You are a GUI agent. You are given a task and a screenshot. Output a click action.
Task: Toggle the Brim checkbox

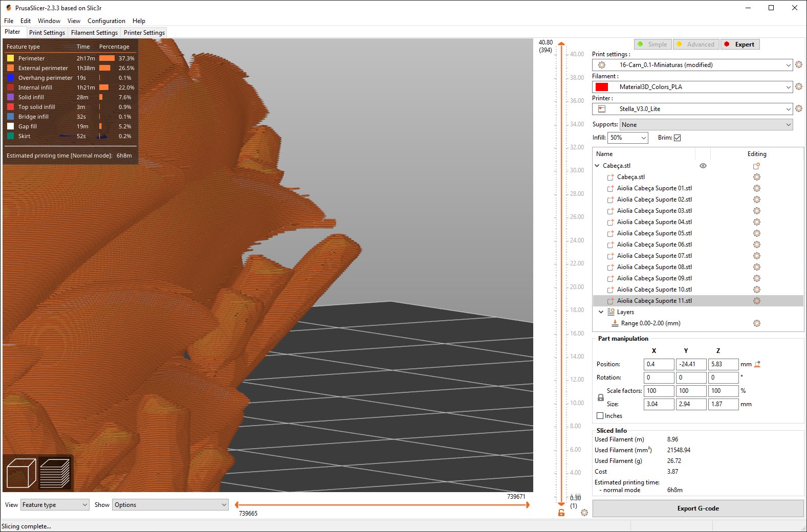tap(677, 138)
